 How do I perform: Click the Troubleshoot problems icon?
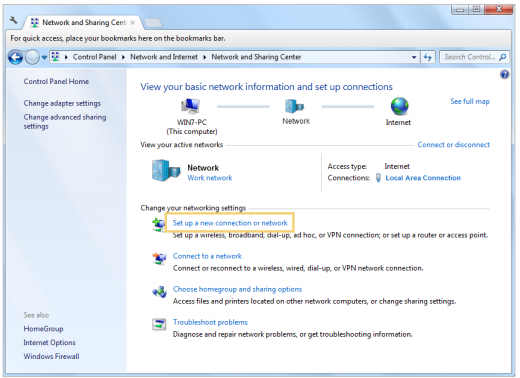tap(159, 324)
